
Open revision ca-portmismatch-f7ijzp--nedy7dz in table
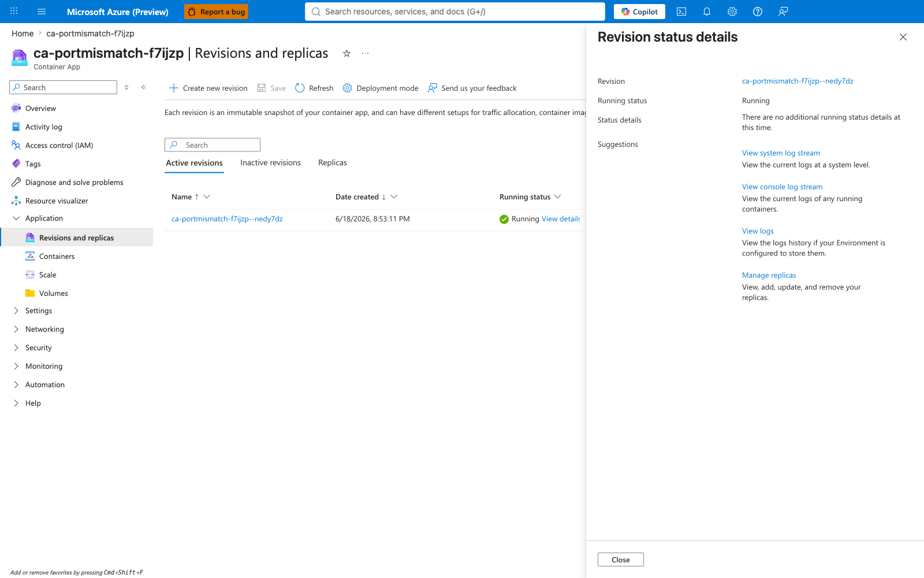[227, 219]
